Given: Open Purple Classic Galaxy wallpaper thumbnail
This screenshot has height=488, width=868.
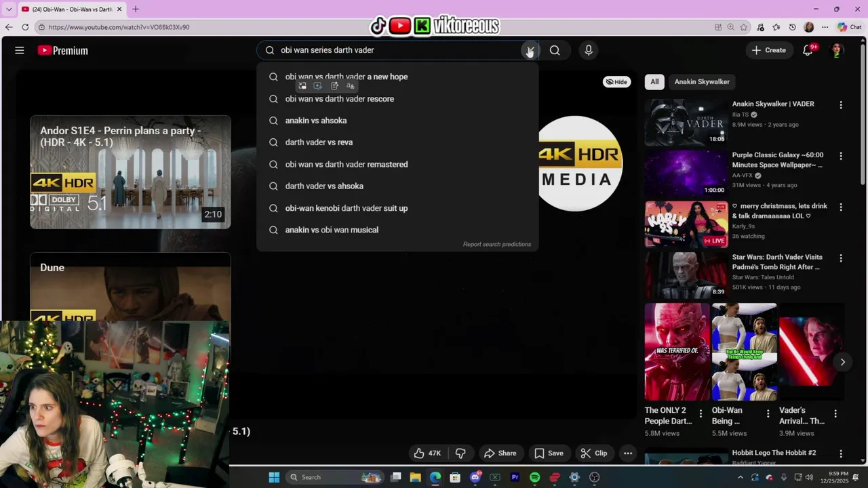Looking at the screenshot, I should (x=686, y=174).
